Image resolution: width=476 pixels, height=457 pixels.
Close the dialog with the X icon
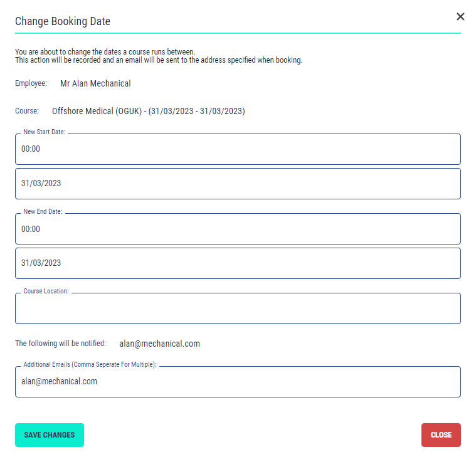(460, 17)
